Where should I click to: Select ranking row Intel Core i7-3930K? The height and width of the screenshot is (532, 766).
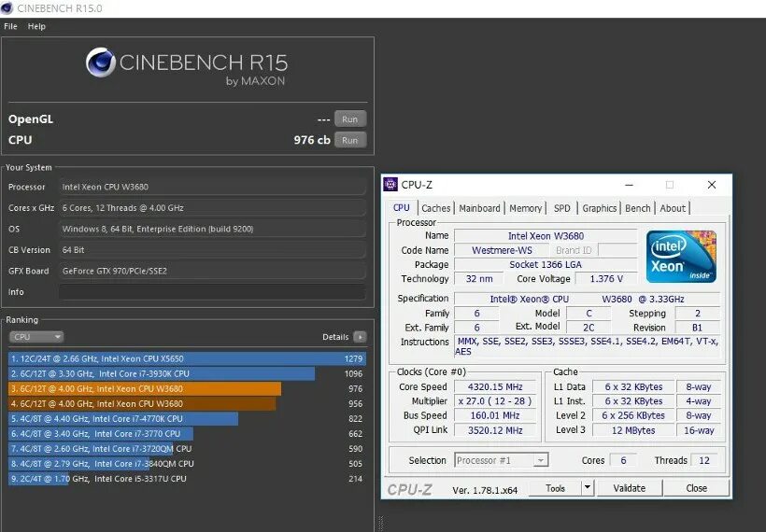187,374
